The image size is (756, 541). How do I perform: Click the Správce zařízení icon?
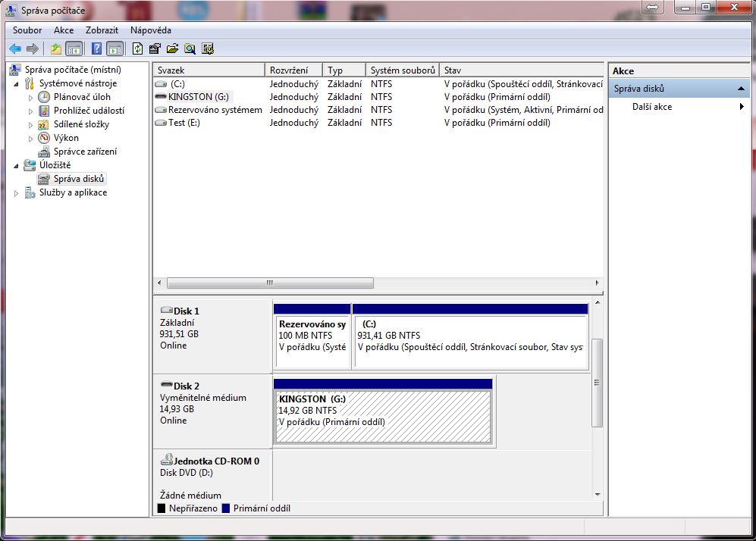(44, 152)
